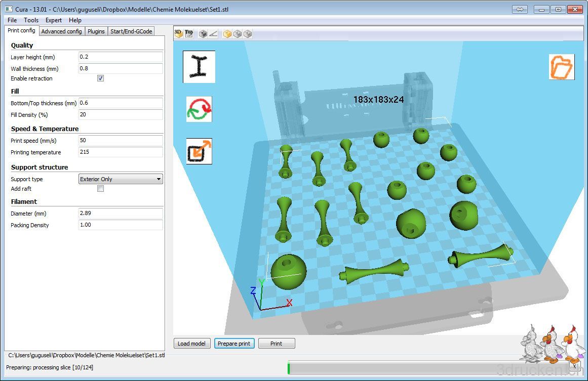Click the mirror tool with the orange arrow
This screenshot has width=588, height=381.
pos(199,151)
